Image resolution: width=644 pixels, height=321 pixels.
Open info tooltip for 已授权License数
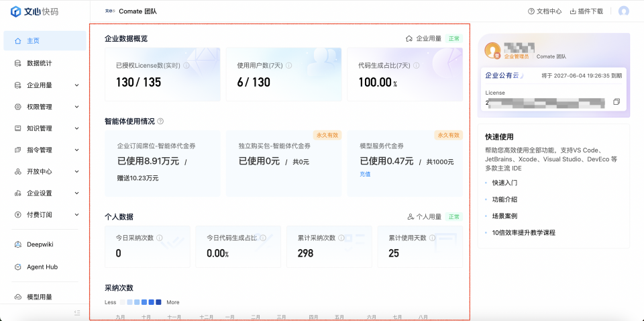point(186,65)
